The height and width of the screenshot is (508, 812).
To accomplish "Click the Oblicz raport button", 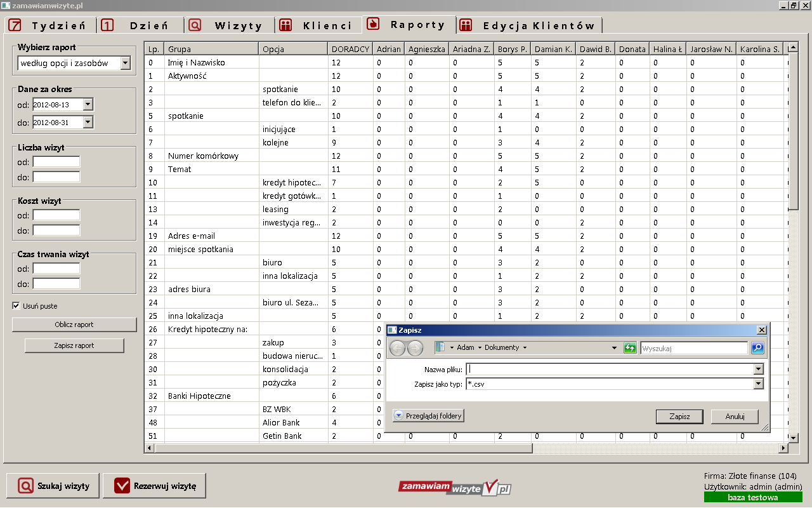I will point(74,324).
